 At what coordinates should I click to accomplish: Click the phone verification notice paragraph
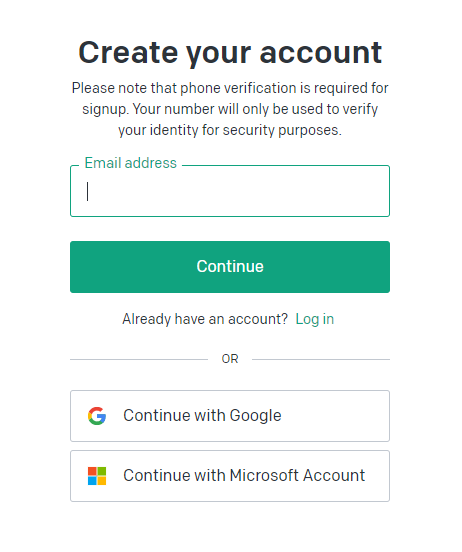(x=230, y=109)
